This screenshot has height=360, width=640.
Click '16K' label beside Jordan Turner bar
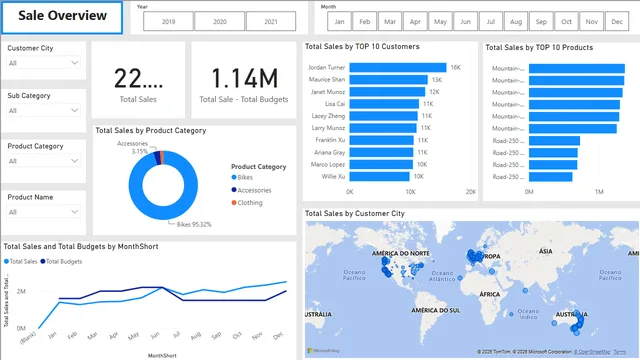click(456, 67)
